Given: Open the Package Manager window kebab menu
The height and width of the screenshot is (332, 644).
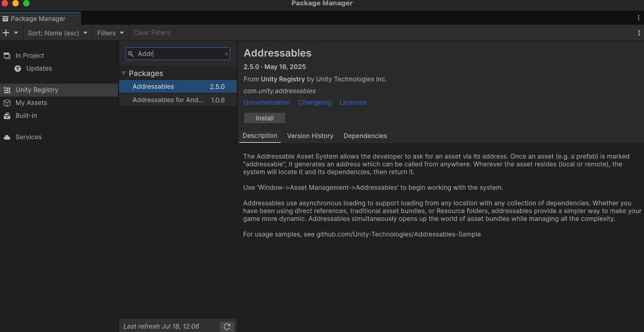Looking at the screenshot, I should pos(638,18).
